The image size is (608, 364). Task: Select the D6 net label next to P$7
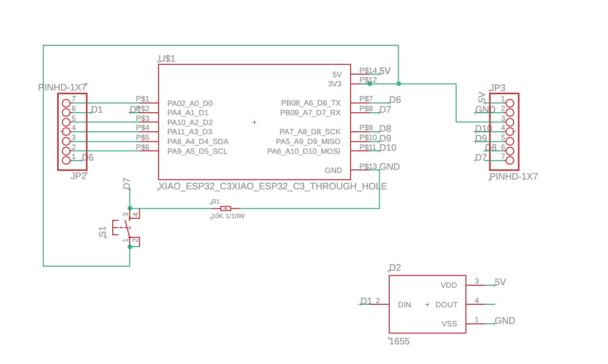[395, 100]
